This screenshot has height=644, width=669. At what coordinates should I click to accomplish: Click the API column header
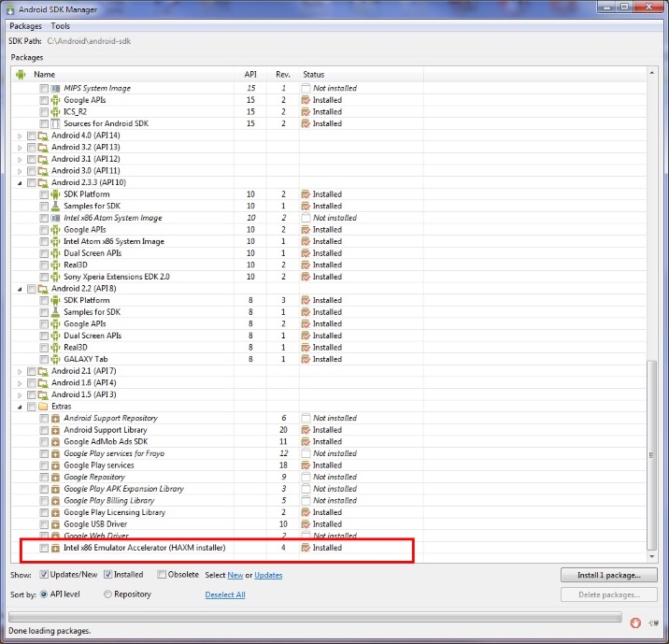click(250, 74)
